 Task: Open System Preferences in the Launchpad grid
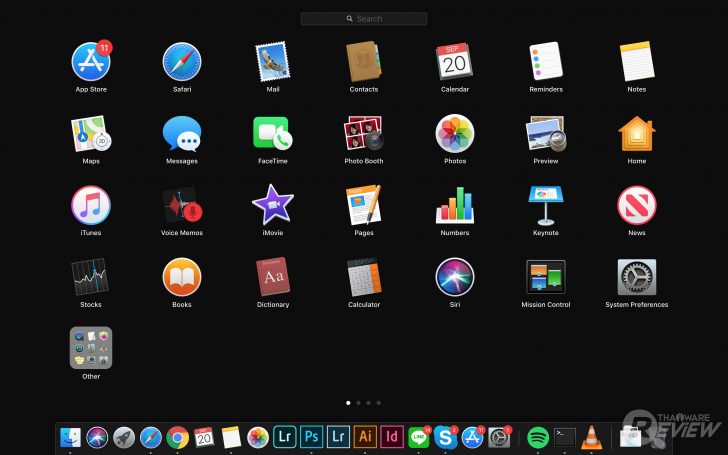(x=637, y=277)
